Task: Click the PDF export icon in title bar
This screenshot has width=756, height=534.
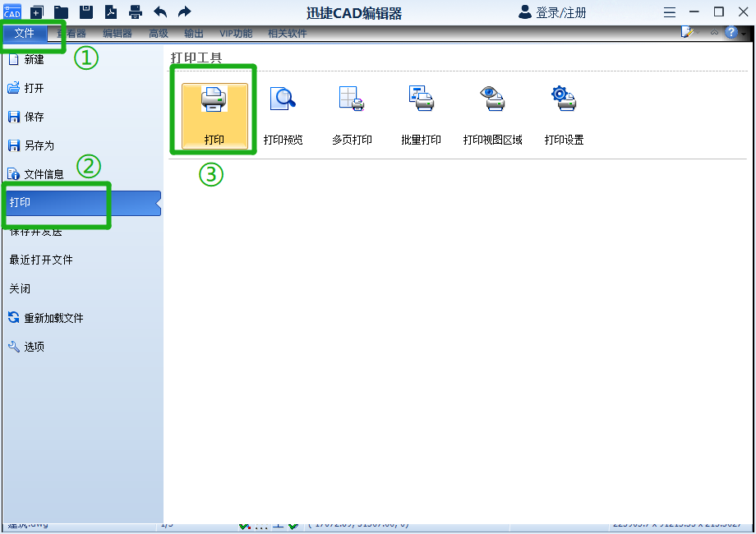Action: point(110,12)
